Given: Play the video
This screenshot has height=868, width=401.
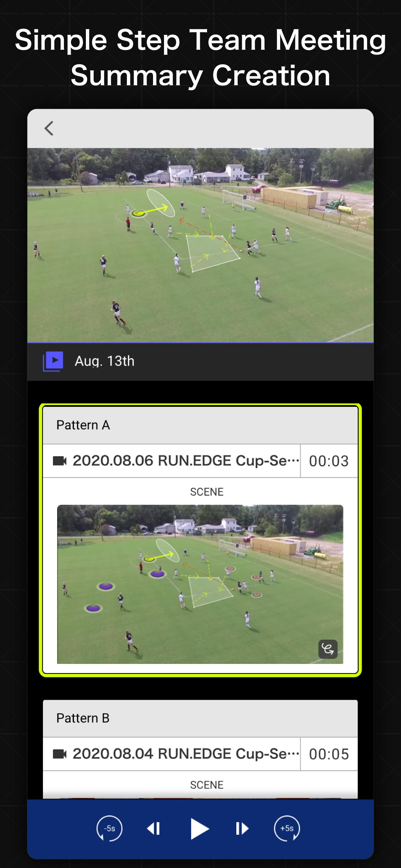Looking at the screenshot, I should [x=200, y=829].
